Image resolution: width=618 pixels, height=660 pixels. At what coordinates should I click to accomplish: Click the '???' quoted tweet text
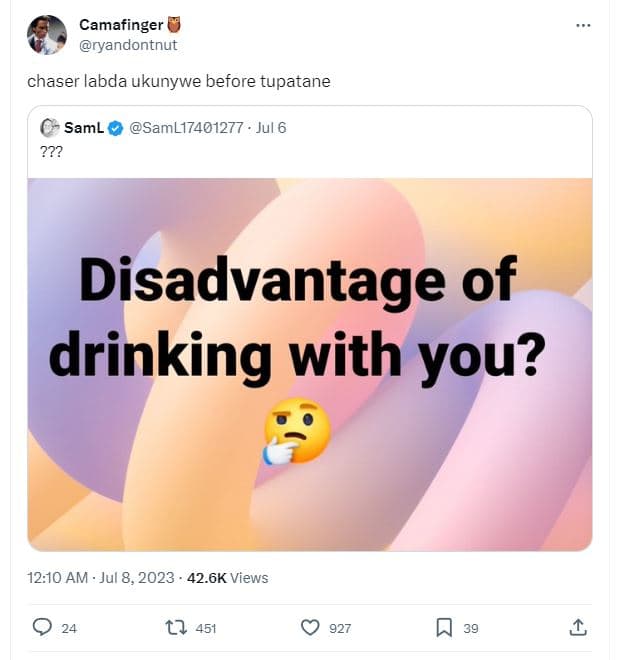pos(52,151)
